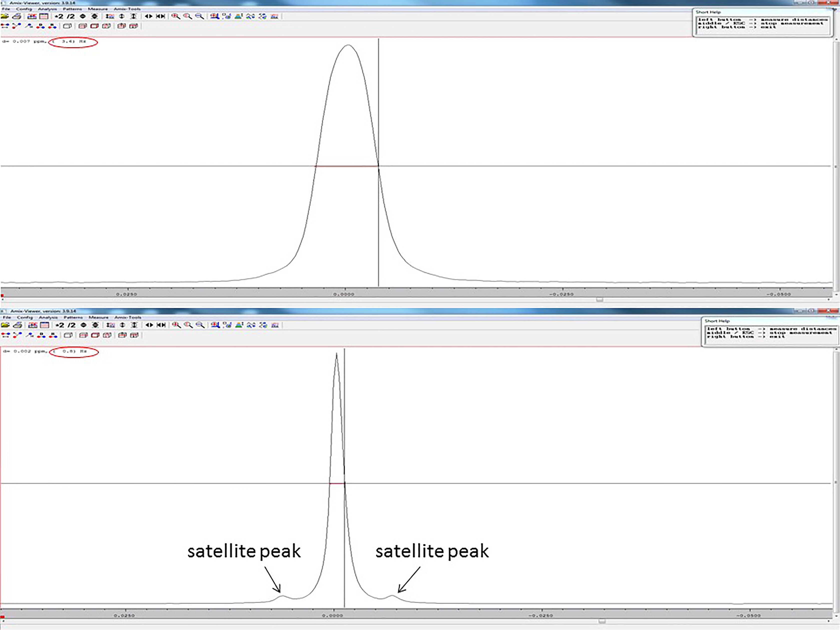Viewport: 840px width, 630px height.
Task: Click full-expand |◀▶| icon in bottom window
Action: [161, 325]
